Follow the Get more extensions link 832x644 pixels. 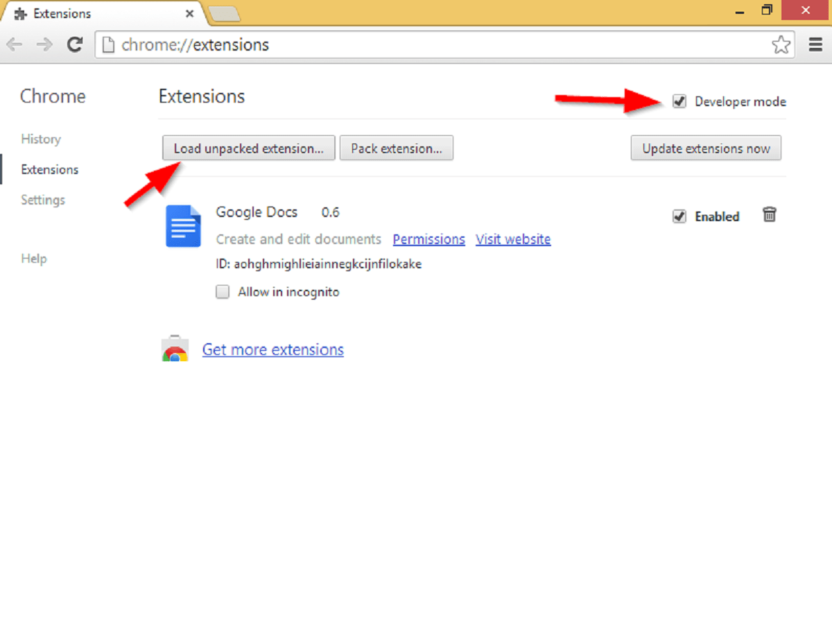(272, 349)
